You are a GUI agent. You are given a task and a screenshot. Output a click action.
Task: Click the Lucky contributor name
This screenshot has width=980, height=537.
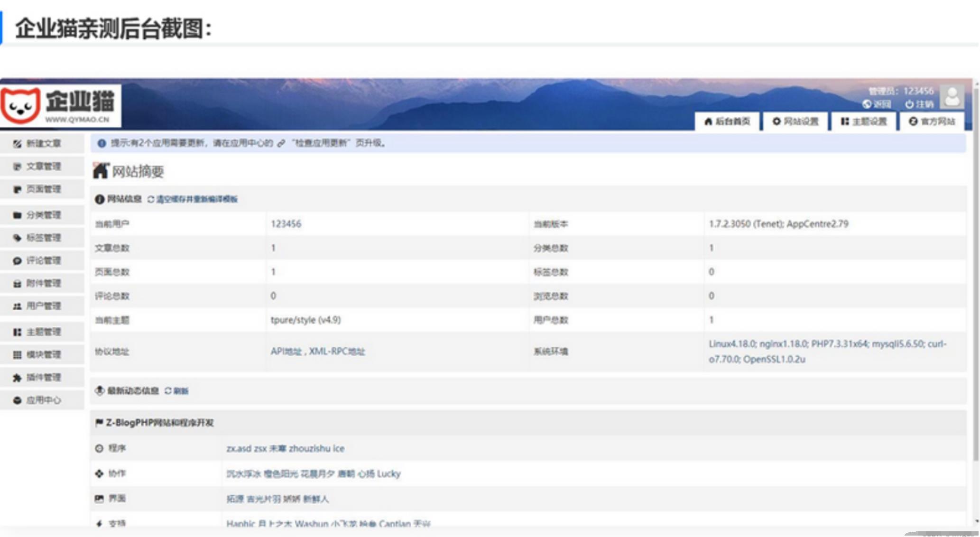tap(389, 473)
